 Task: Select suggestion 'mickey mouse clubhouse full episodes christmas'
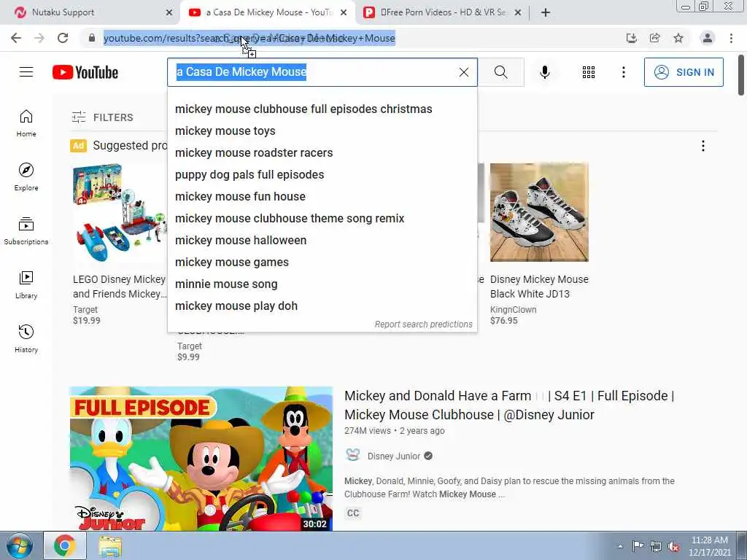point(322,109)
